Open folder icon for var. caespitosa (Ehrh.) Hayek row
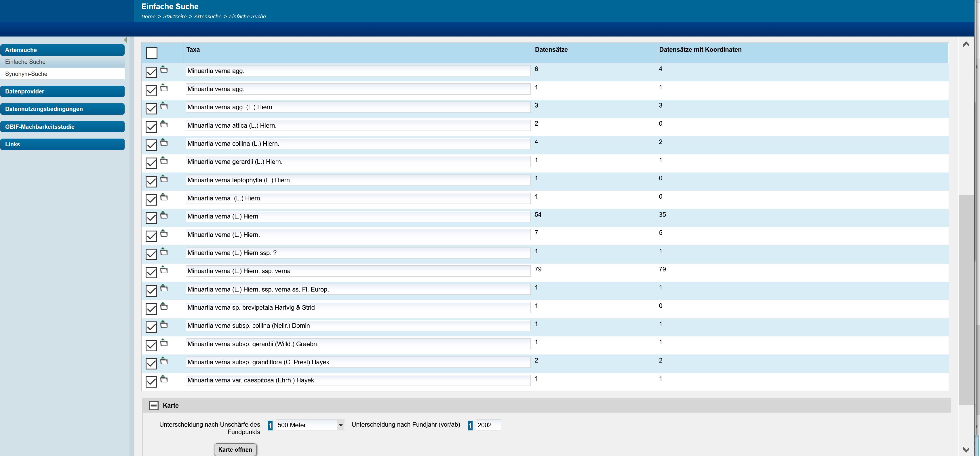Image resolution: width=980 pixels, height=456 pixels. click(163, 379)
